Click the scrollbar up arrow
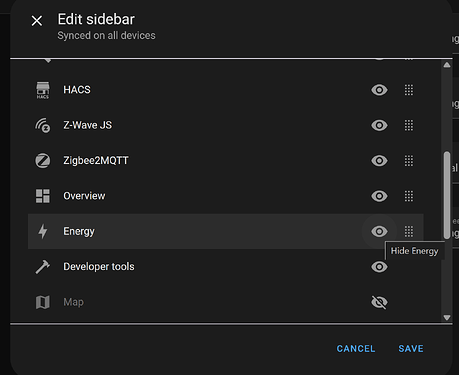 pyautogui.click(x=447, y=65)
